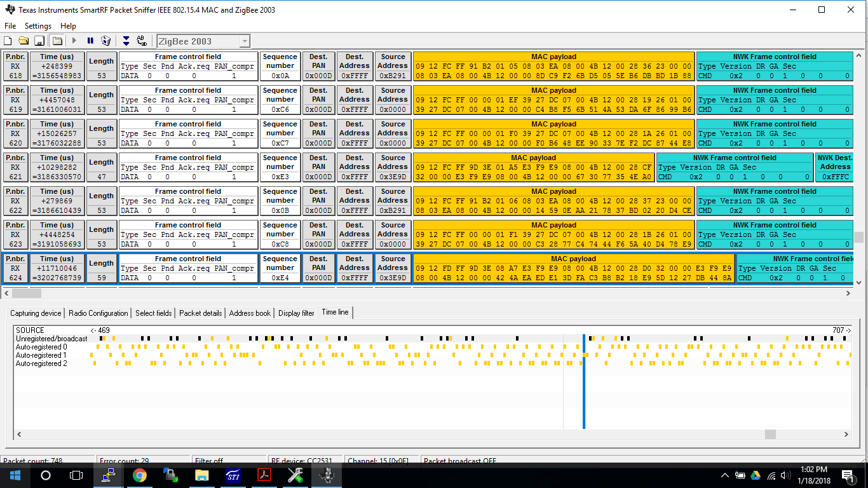Click the blue current-packet marker in timeline
Image resolution: width=868 pixels, height=488 pixels.
click(x=583, y=381)
